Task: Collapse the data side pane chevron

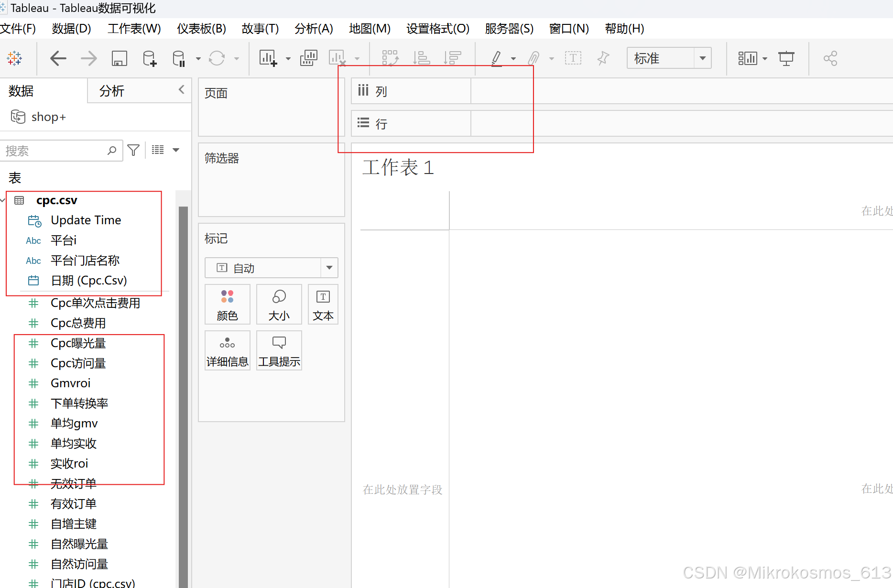Action: (182, 89)
